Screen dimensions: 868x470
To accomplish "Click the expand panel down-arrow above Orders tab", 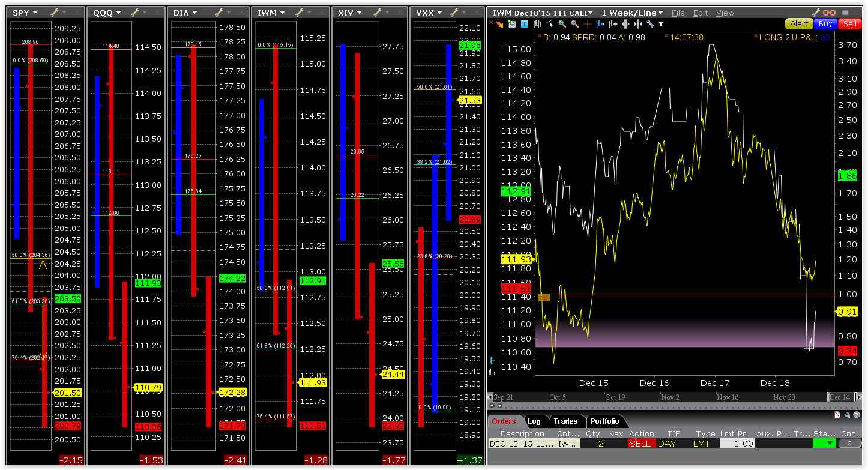I will [x=500, y=405].
